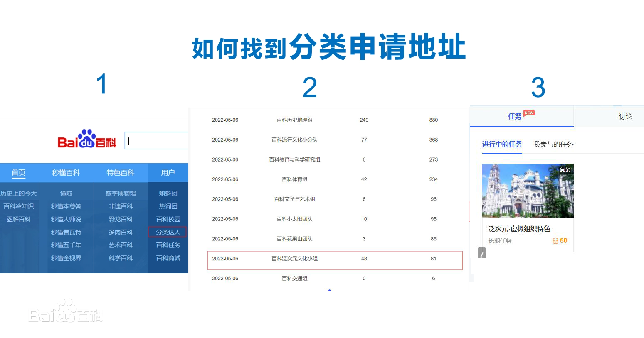Viewport: 644px width, 338px height.
Task: Click value 880 in 百科历史地理组 row
Action: [x=434, y=120]
